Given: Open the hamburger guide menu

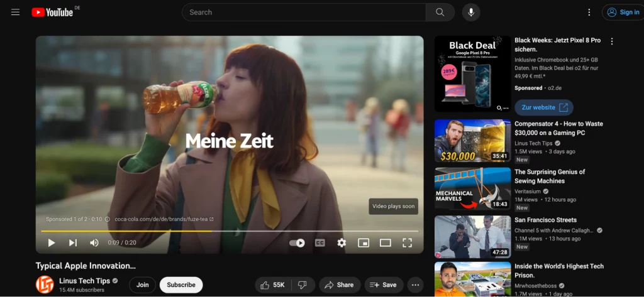Looking at the screenshot, I should click(15, 13).
